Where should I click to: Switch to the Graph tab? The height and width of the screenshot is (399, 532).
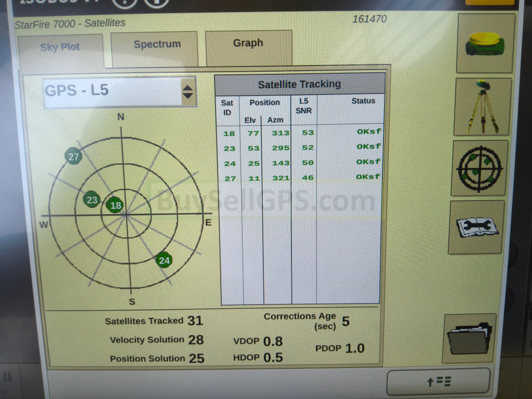[249, 47]
